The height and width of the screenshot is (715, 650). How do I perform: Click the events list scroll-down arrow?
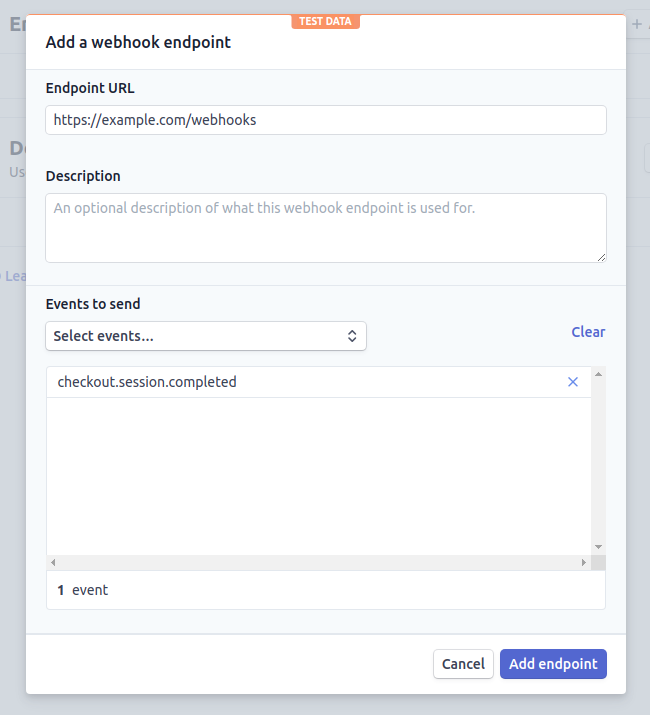click(x=598, y=547)
